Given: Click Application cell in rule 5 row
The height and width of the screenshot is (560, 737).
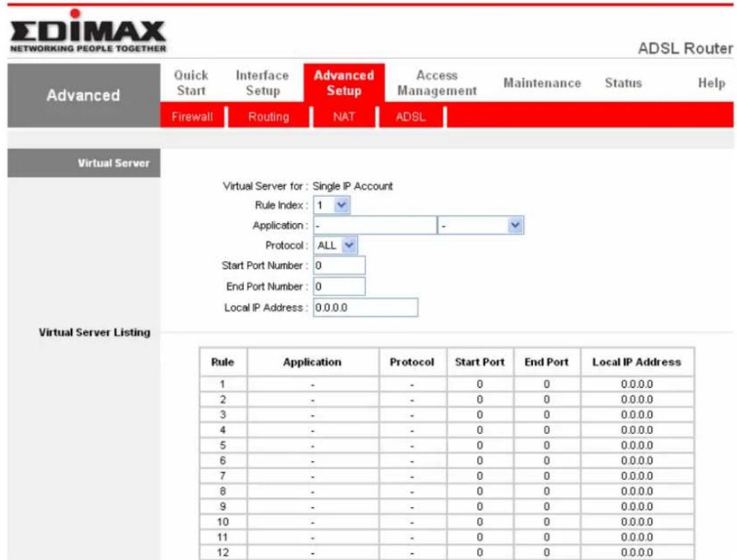Looking at the screenshot, I should tap(313, 445).
